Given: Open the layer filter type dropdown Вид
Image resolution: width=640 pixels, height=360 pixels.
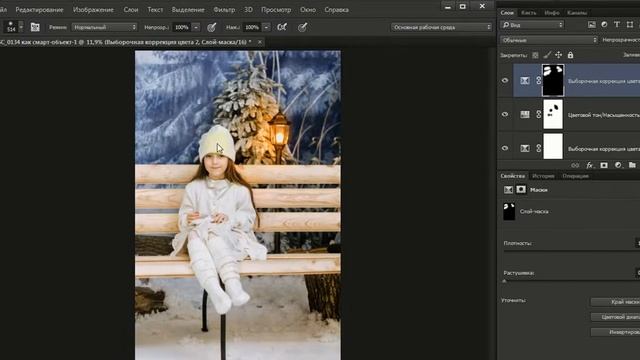Looking at the screenshot, I should click(x=532, y=25).
